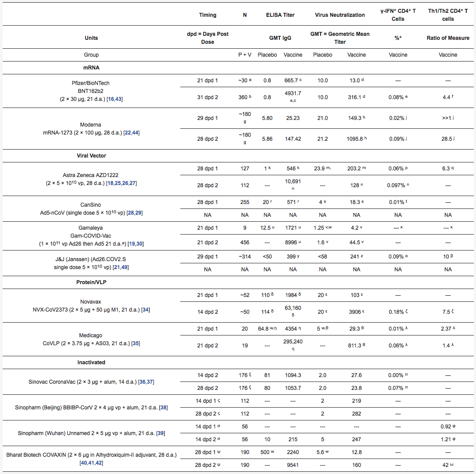The width and height of the screenshot is (476, 474).
Task: Open reference 16 link in Pfizer/BioNTech row
Action: click(x=111, y=99)
